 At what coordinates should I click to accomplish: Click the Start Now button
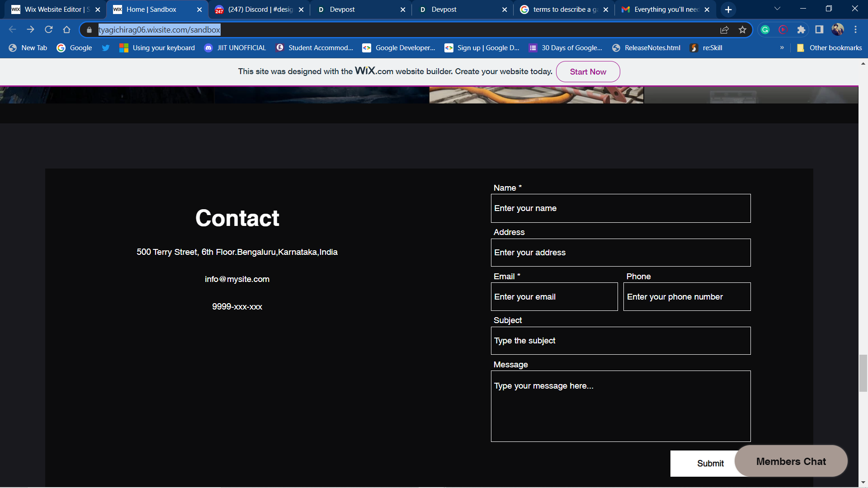click(588, 72)
